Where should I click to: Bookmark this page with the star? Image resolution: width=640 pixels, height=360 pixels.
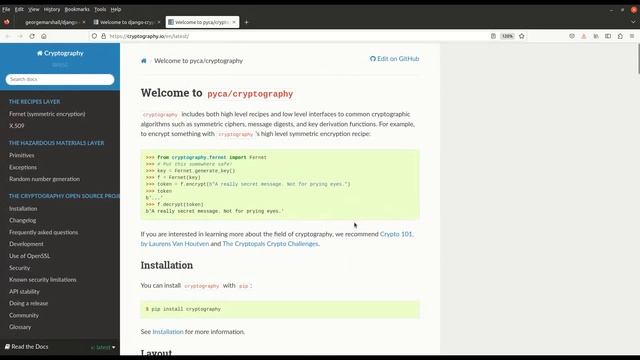[522, 36]
